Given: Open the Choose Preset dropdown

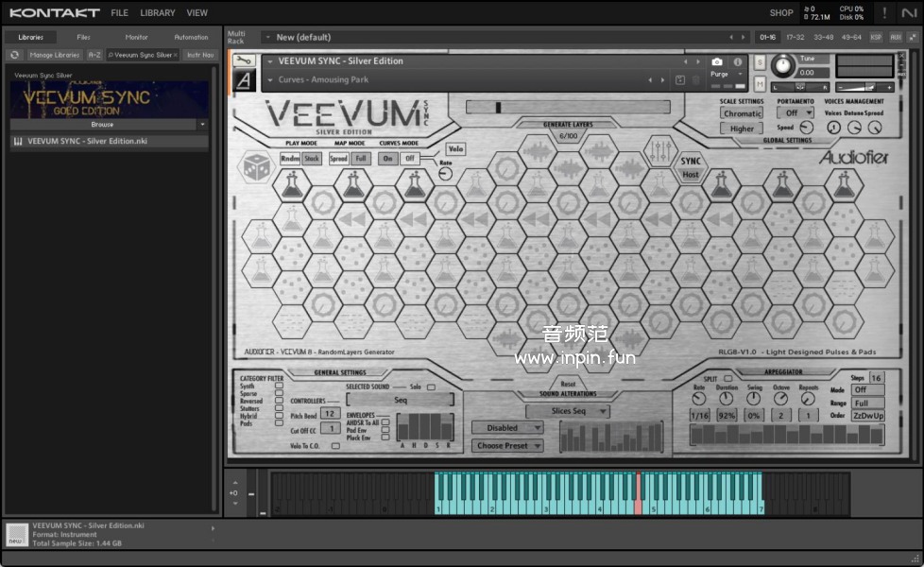Looking at the screenshot, I should point(506,446).
